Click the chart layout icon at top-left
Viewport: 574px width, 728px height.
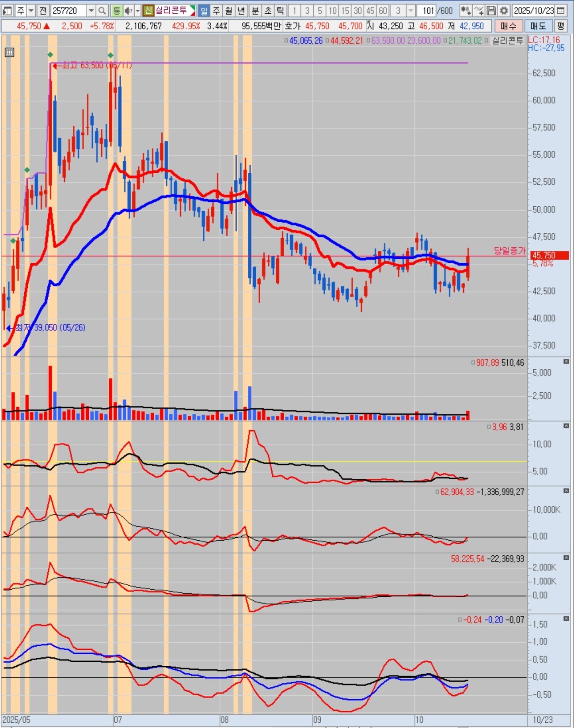(x=7, y=10)
